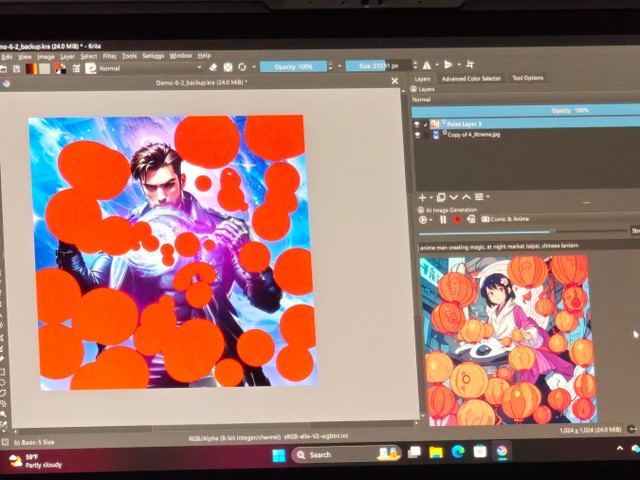Screen dimensions: 640x480
Task: Click the Save document toolbar icon
Action: coord(16,69)
